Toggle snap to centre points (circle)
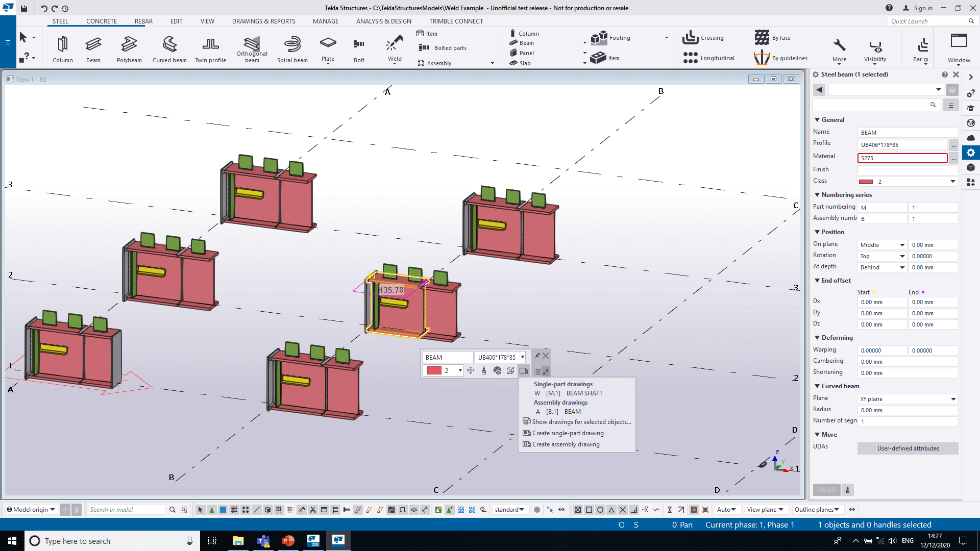 pos(600,510)
